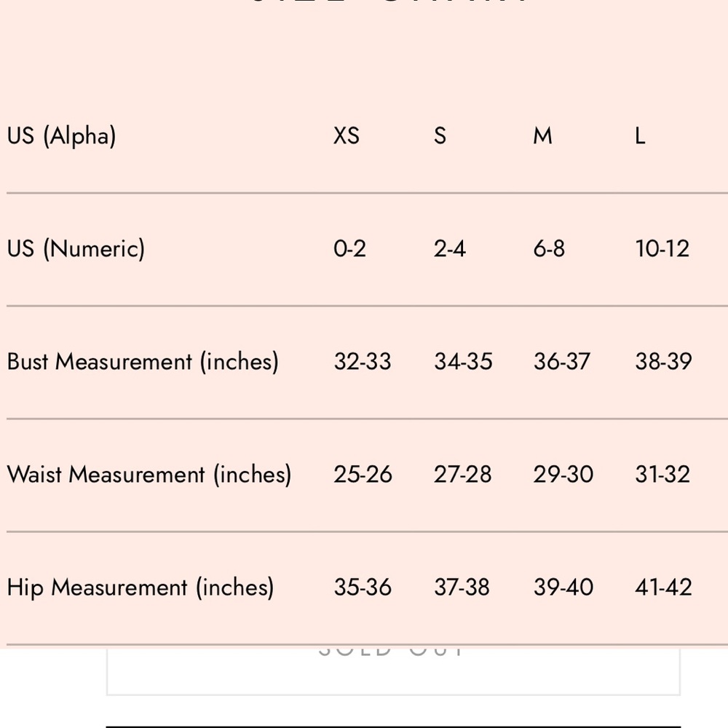Click the 27-28 waist measurement cell
The height and width of the screenshot is (728, 728).
(x=462, y=475)
